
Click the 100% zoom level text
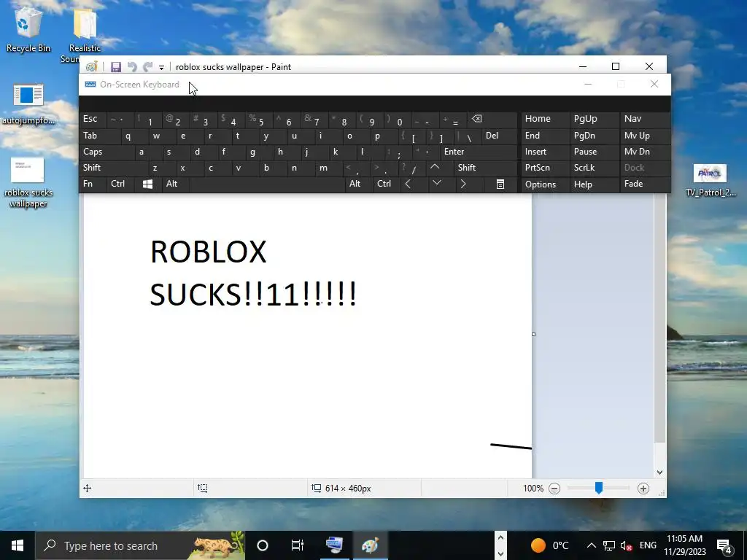click(x=533, y=489)
